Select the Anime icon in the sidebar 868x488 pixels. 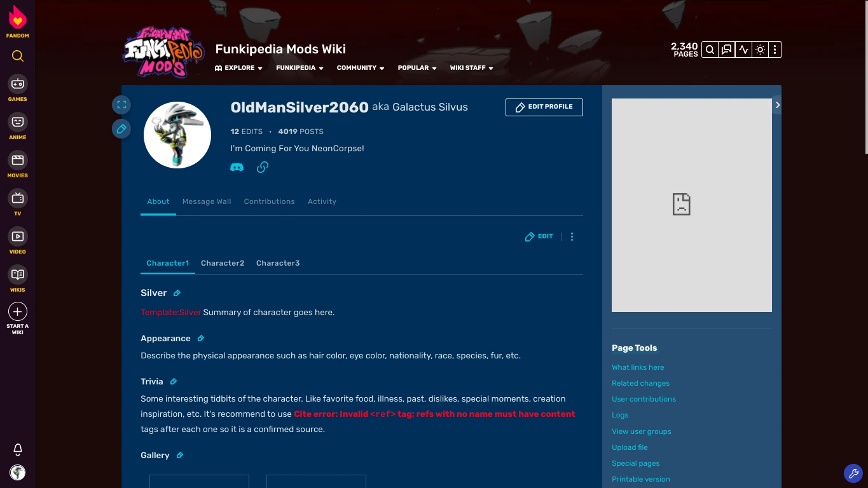[x=17, y=121]
